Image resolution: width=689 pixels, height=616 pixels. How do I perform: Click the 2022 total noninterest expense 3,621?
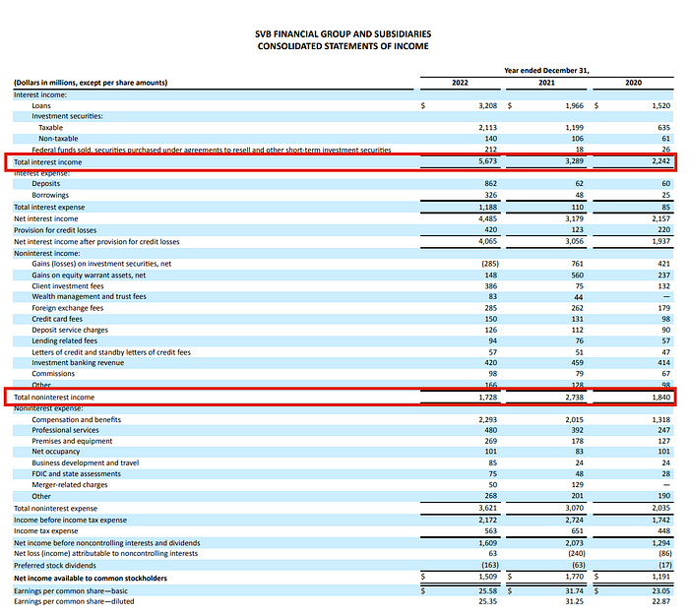(x=488, y=508)
